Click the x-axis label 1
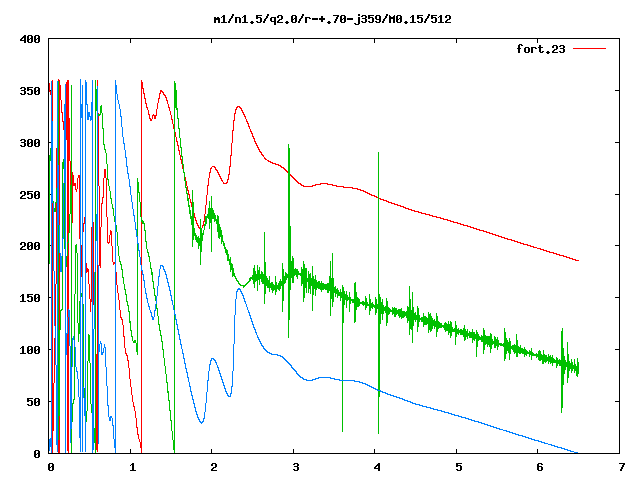The height and width of the screenshot is (480, 640). pyautogui.click(x=132, y=467)
